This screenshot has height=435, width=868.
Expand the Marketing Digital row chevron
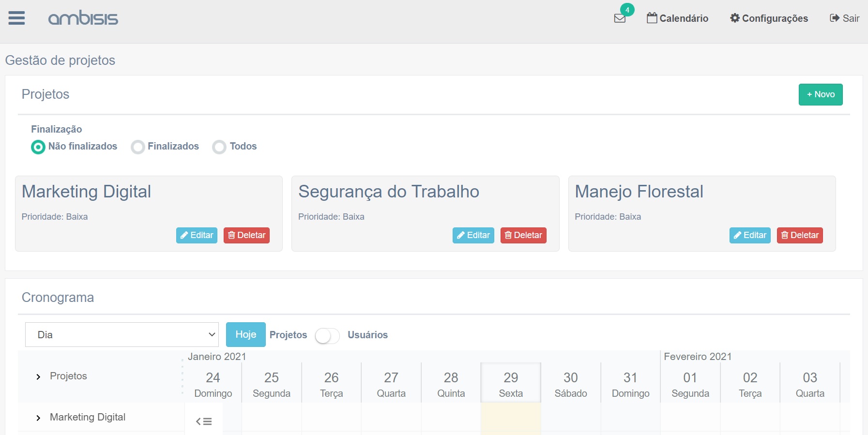coord(38,418)
